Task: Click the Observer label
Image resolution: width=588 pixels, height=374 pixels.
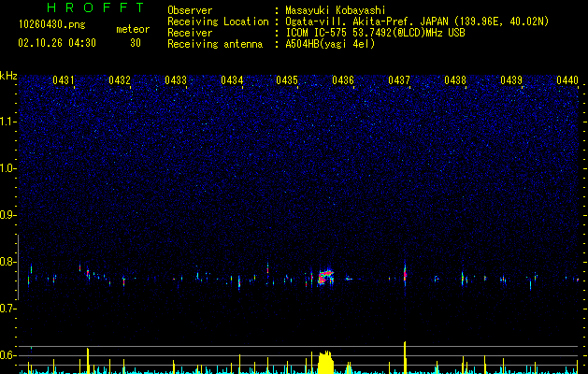Action: [x=190, y=10]
